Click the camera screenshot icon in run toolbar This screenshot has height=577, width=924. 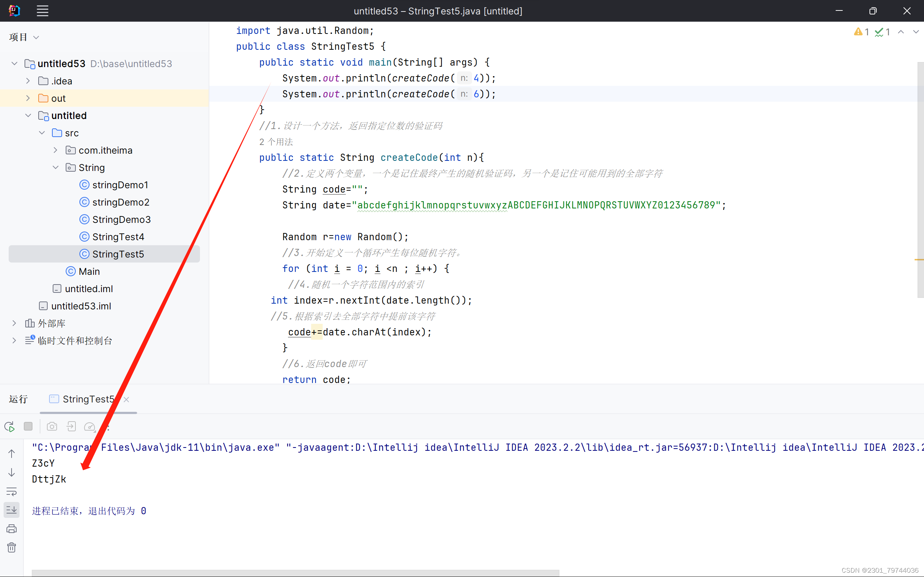click(52, 427)
